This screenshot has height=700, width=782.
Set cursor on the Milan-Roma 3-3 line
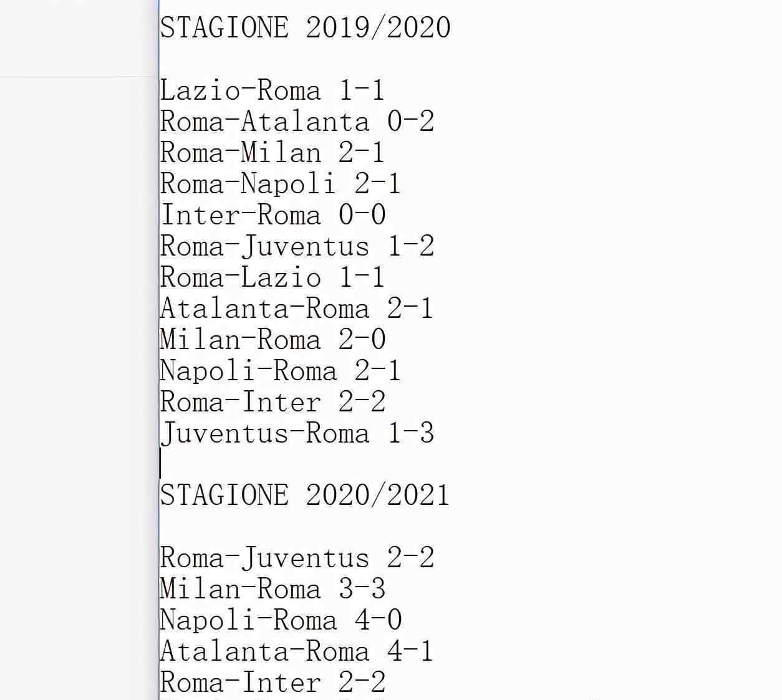pos(273,589)
